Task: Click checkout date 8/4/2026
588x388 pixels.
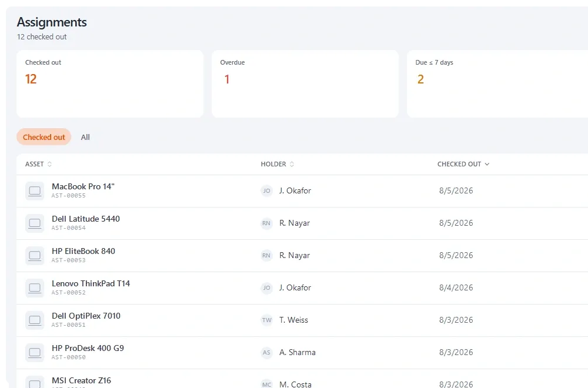Action: tap(456, 288)
